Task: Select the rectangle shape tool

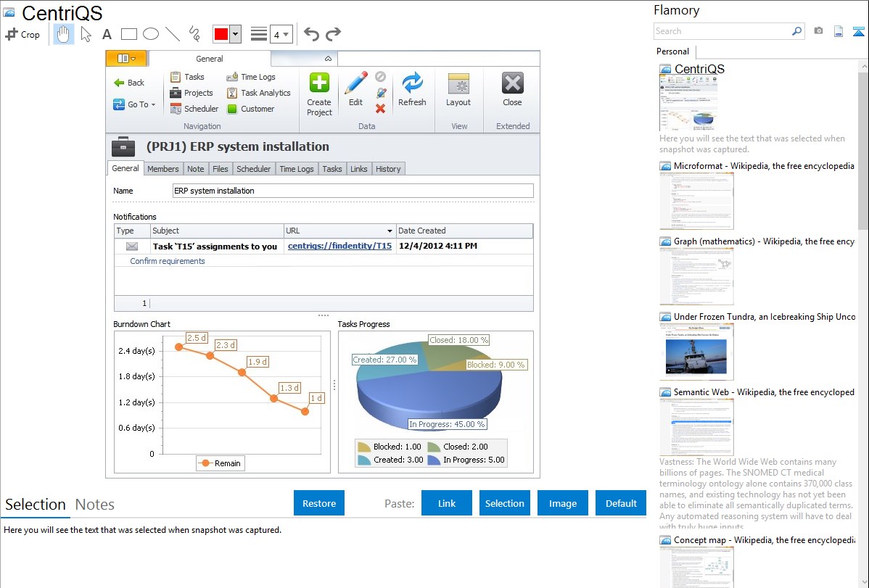Action: click(128, 34)
